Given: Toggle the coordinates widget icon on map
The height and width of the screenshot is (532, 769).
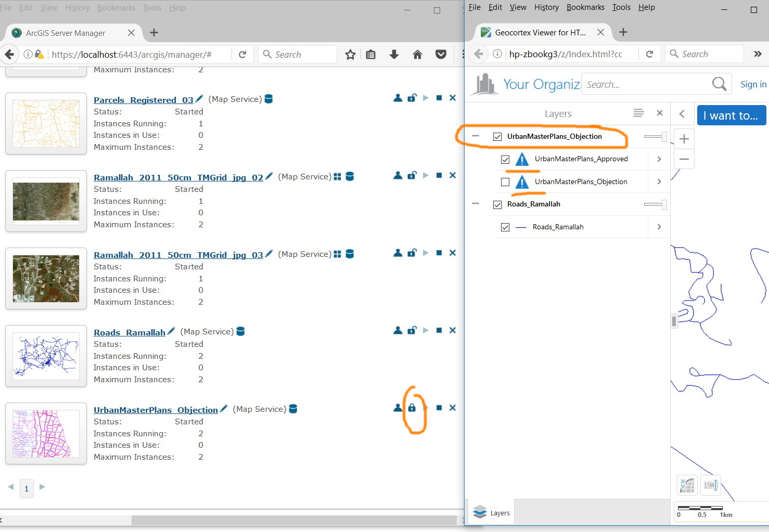Looking at the screenshot, I should 687,485.
